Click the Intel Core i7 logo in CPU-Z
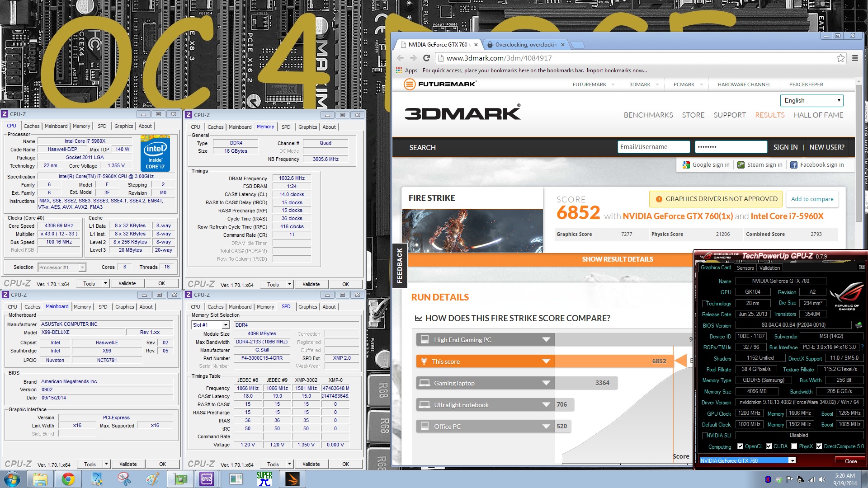 point(155,153)
